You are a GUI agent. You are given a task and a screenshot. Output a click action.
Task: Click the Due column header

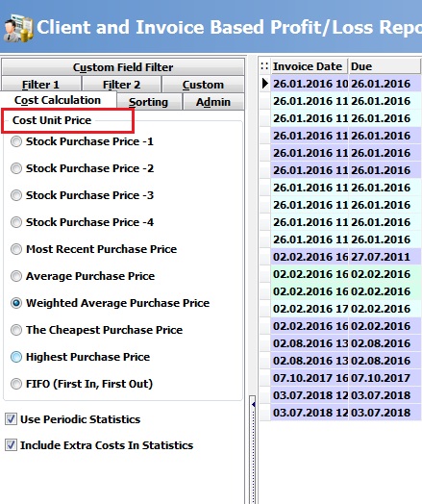(x=385, y=66)
